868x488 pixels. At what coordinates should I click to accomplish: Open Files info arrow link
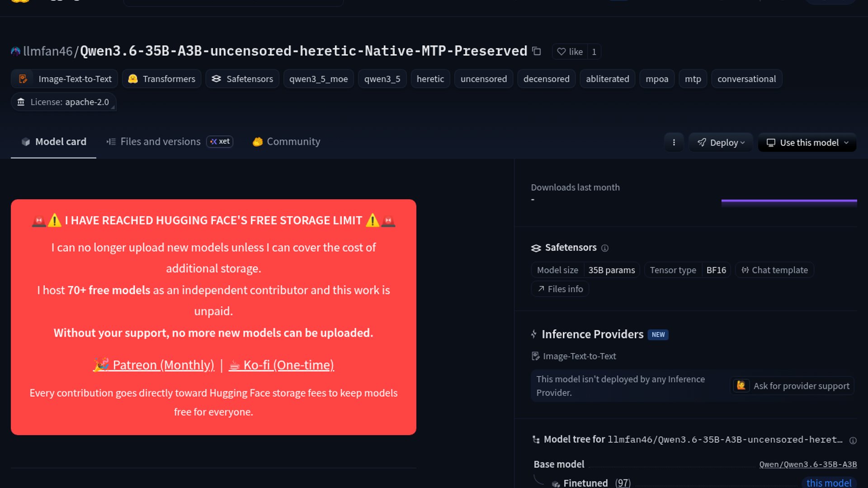(560, 289)
